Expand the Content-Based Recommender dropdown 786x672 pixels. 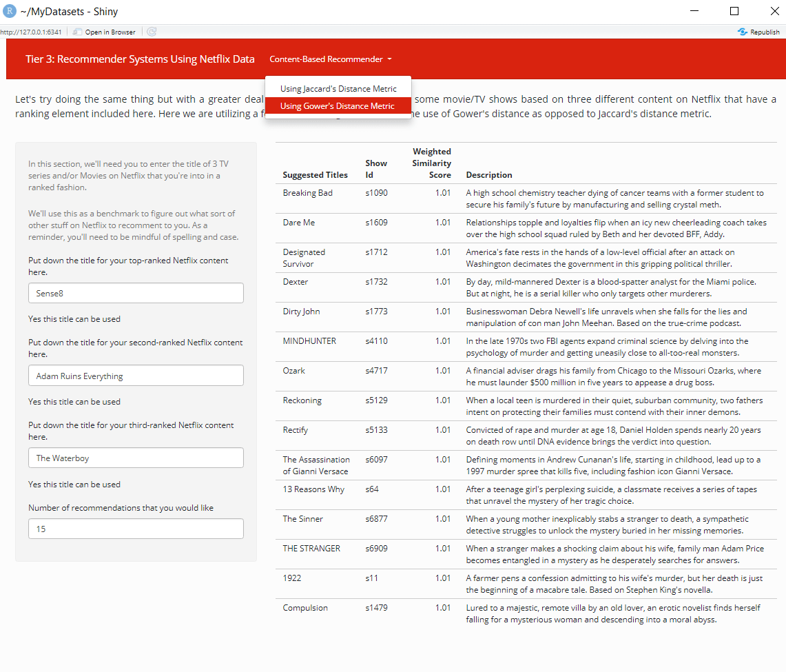pos(331,59)
